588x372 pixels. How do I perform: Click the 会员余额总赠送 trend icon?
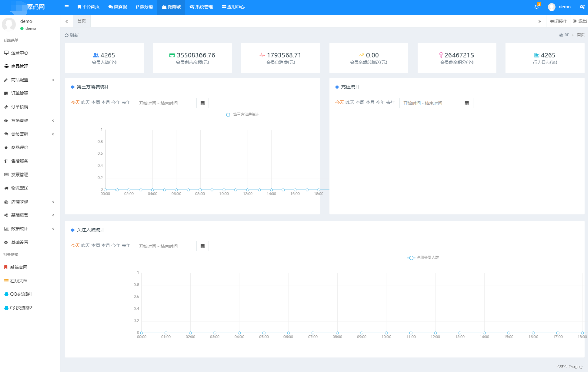[362, 55]
